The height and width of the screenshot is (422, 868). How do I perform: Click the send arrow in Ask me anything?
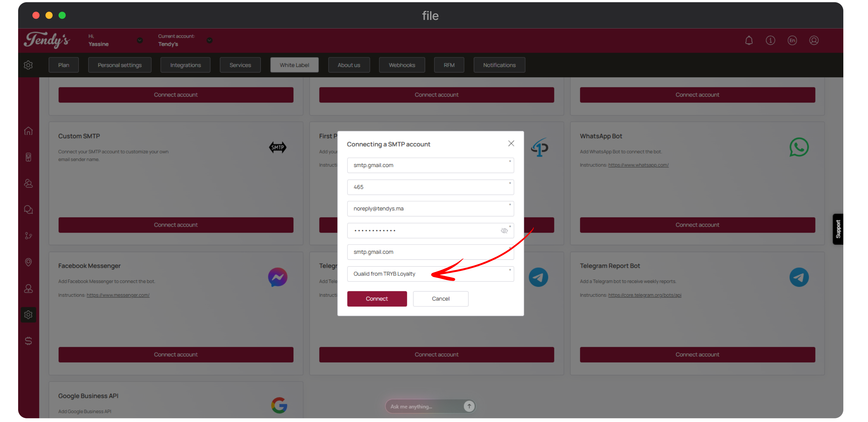click(x=469, y=406)
